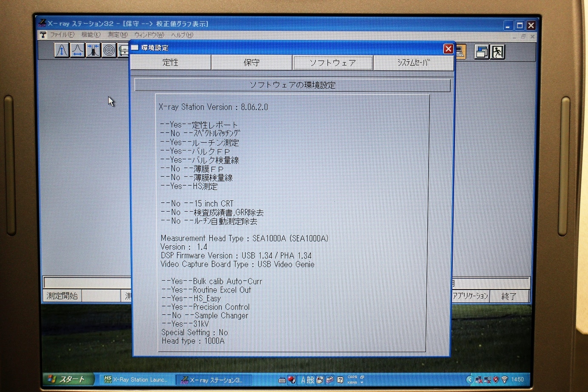The width and height of the screenshot is (588, 392).
Task: Click the red security shield tray icon
Action: pyautogui.click(x=496, y=379)
